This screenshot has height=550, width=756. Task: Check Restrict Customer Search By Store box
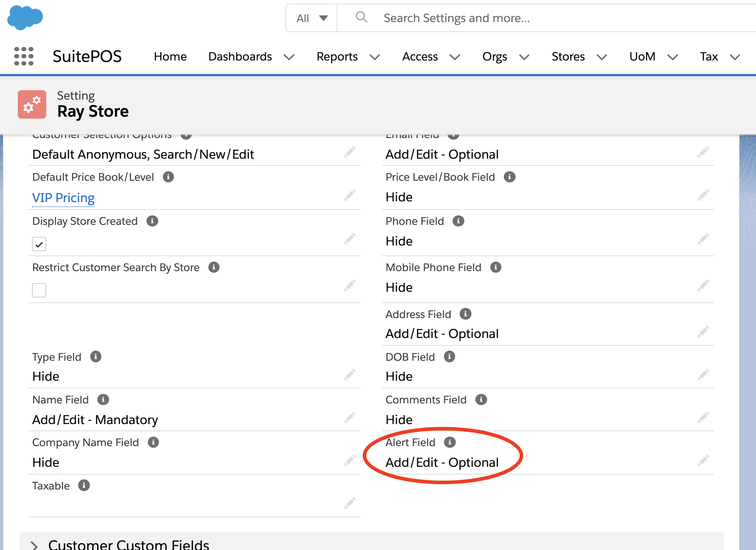[x=39, y=290]
